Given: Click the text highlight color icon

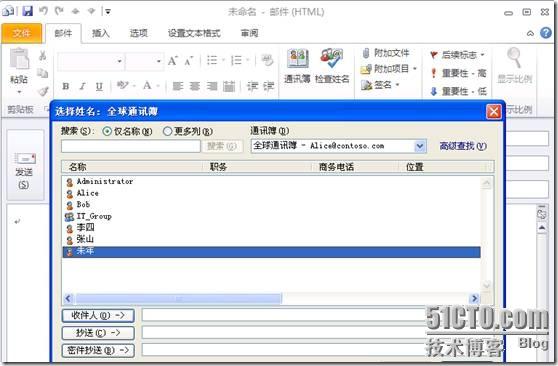Looking at the screenshot, I should pos(122,85).
